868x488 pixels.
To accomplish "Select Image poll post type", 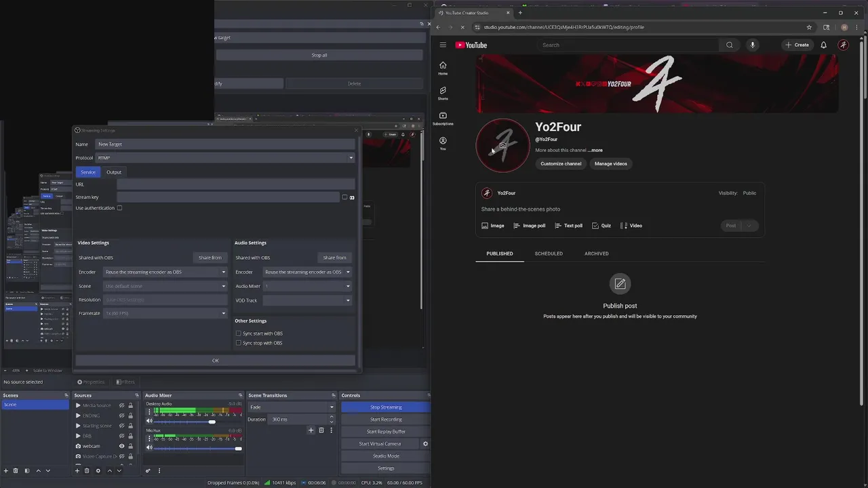I will [x=530, y=226].
